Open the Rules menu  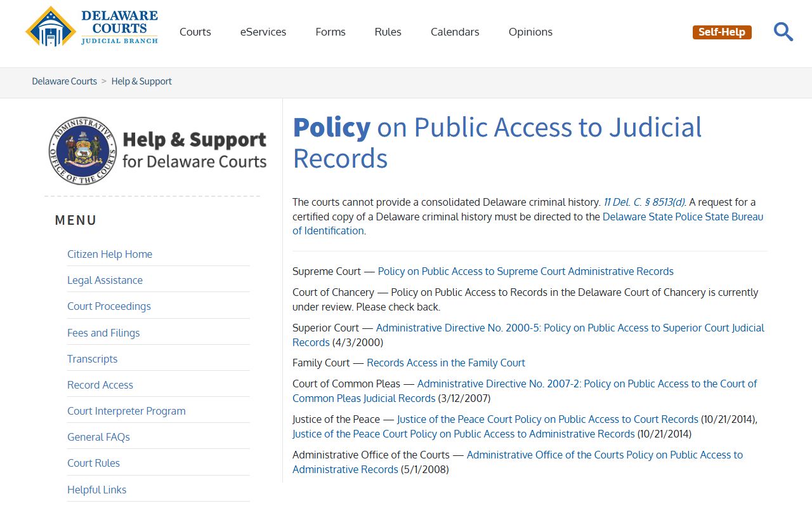(388, 32)
